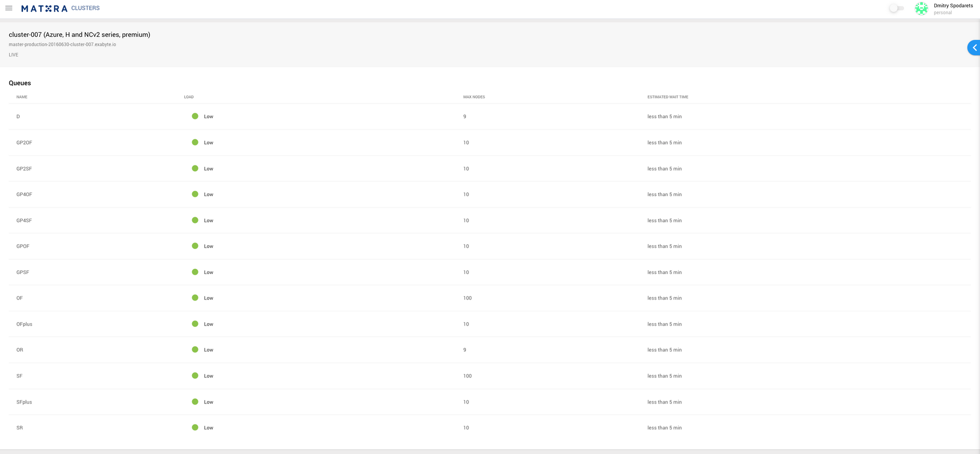Click the green load dot for GP4OF
The height and width of the screenshot is (454, 980).
tap(195, 194)
